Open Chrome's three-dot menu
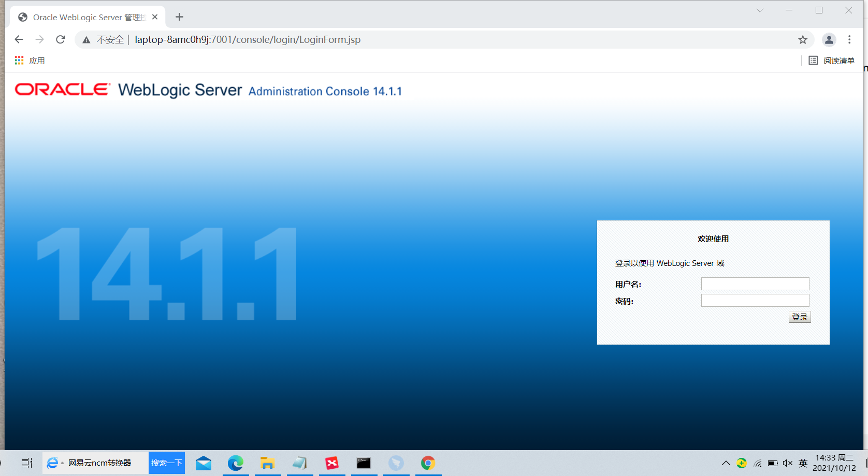The width and height of the screenshot is (868, 476). (849, 39)
